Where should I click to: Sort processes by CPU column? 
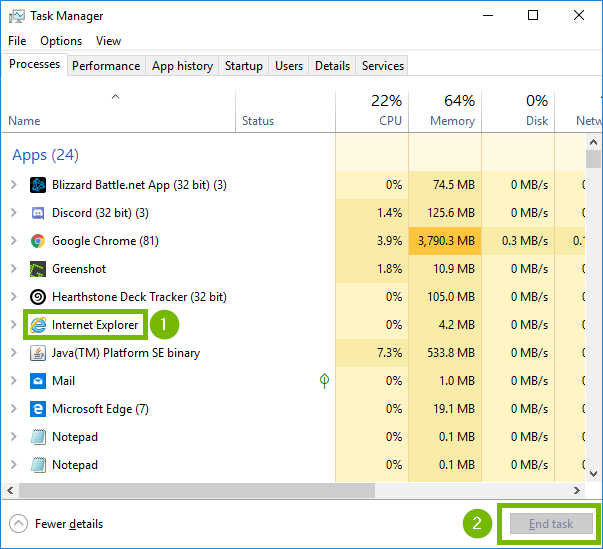click(372, 112)
